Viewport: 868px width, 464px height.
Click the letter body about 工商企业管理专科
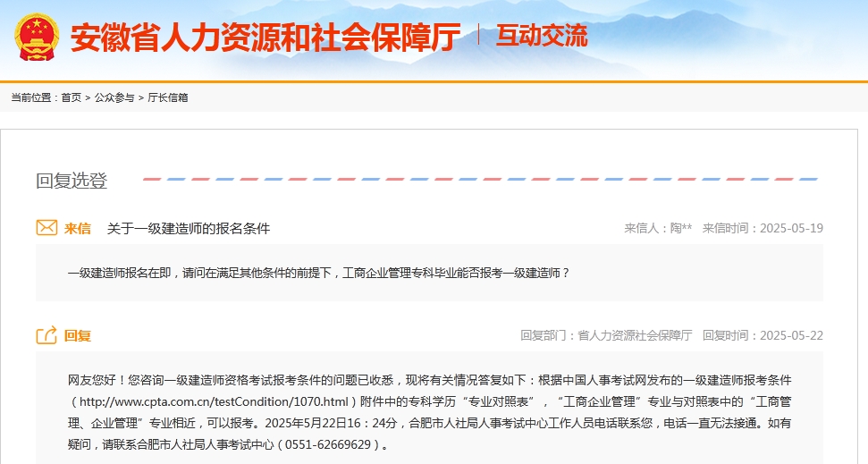pos(319,273)
